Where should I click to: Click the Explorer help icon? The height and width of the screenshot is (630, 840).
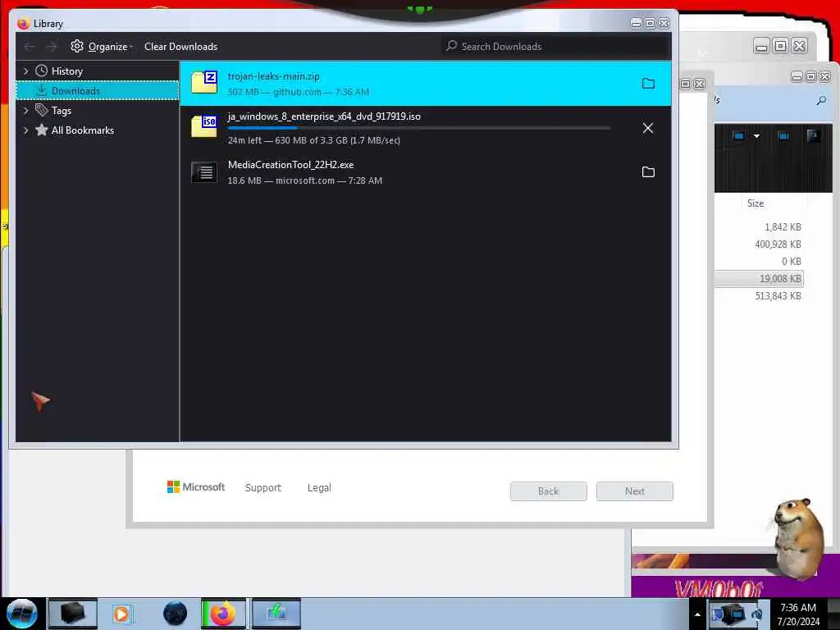pos(813,136)
